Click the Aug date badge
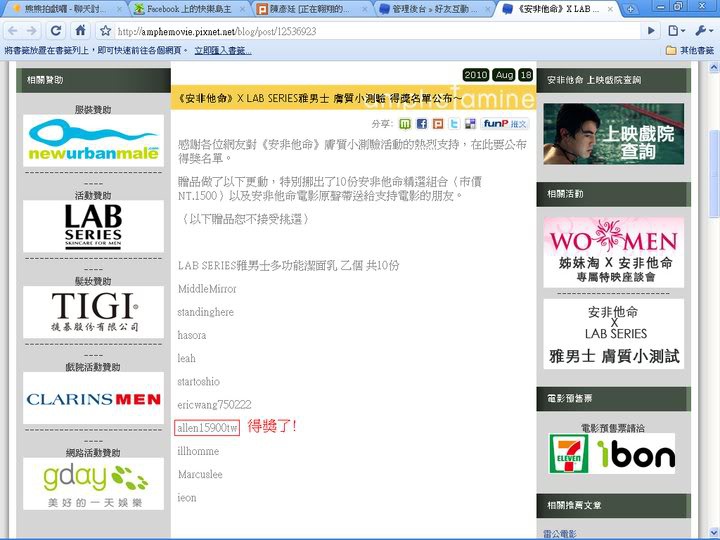The width and height of the screenshot is (720, 540). pos(504,75)
